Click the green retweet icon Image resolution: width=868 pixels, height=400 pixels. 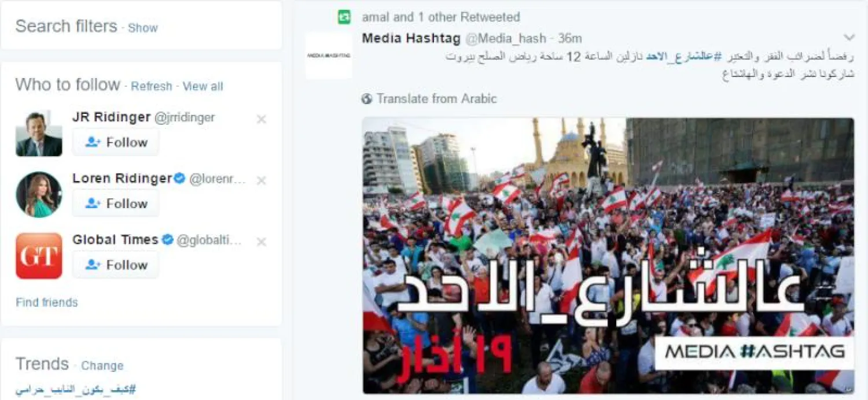344,17
